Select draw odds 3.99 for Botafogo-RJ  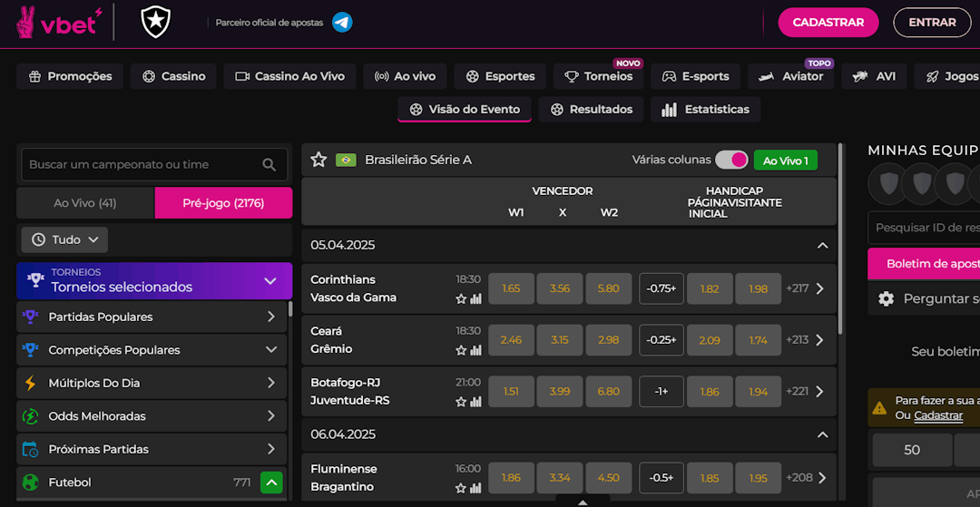tap(560, 392)
